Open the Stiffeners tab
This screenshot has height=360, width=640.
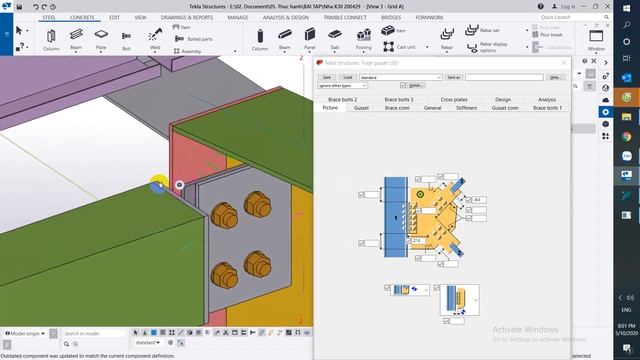pos(466,108)
